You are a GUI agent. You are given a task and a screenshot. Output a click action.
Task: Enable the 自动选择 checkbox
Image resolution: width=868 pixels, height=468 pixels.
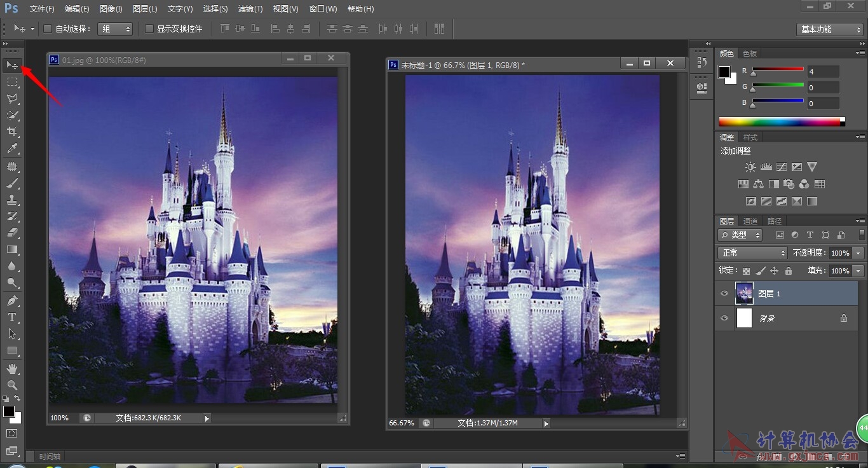click(x=47, y=29)
